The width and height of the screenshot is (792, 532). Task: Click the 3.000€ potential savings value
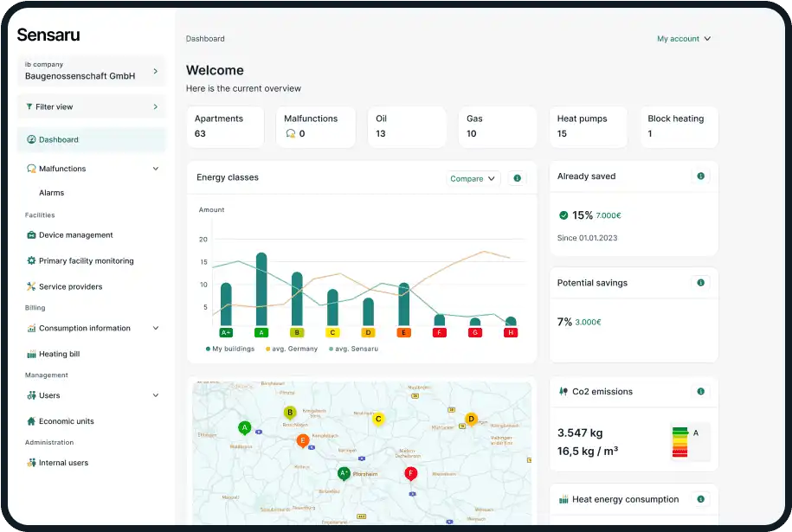(589, 322)
